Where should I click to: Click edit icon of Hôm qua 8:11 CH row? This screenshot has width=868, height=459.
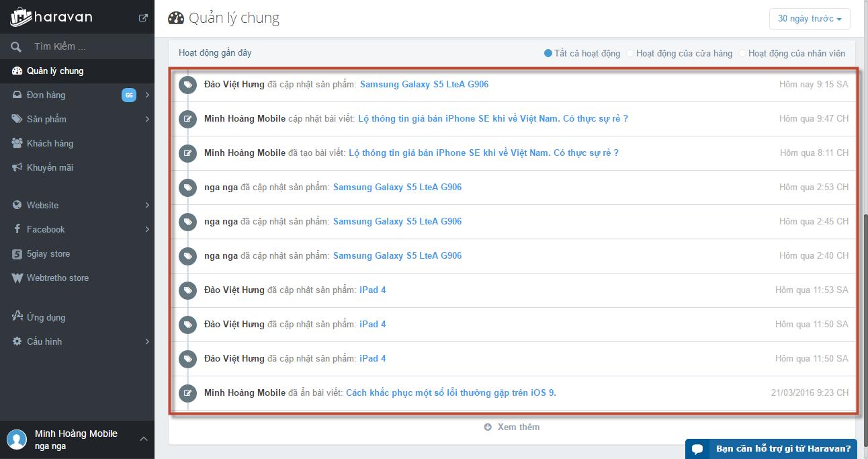(x=188, y=153)
